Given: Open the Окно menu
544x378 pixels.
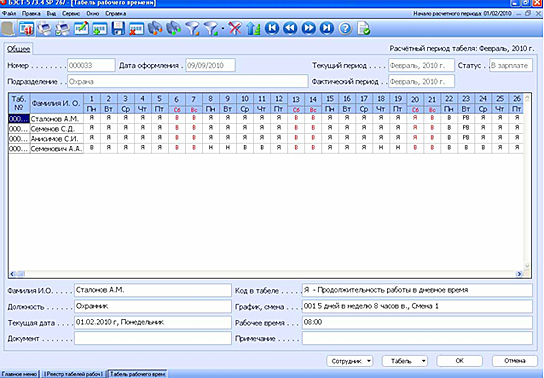Looking at the screenshot, I should pos(93,14).
